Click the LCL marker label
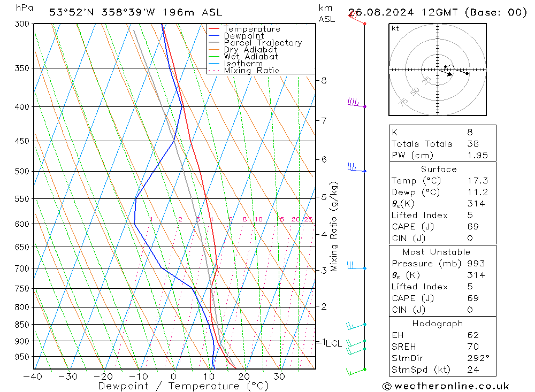The width and height of the screenshot is (535, 392). click(333, 343)
